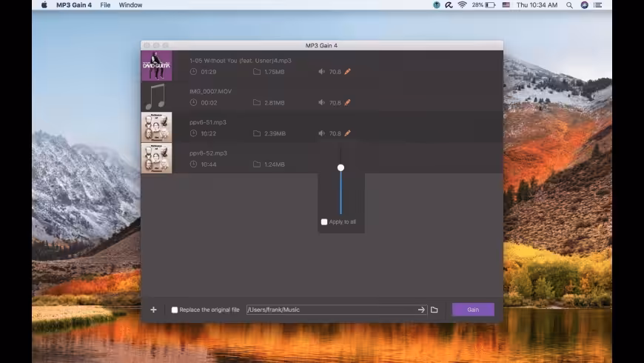Select music note thumbnail of IMG_0007.MOV

(x=156, y=96)
